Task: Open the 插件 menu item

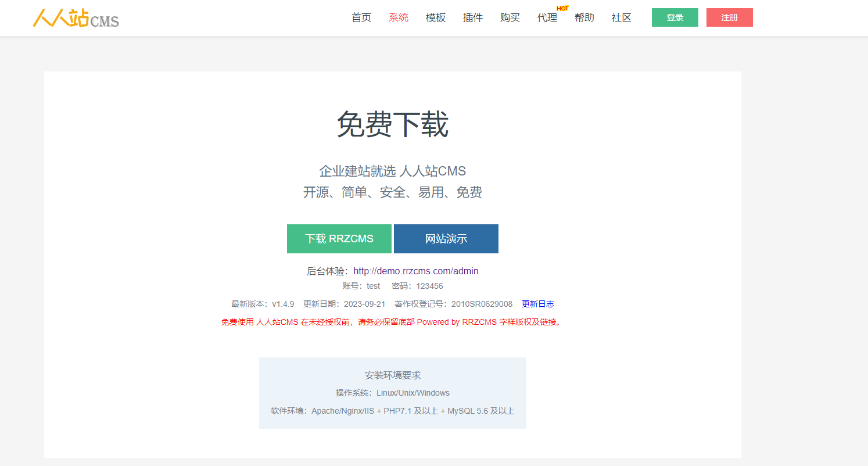Action: pyautogui.click(x=473, y=17)
